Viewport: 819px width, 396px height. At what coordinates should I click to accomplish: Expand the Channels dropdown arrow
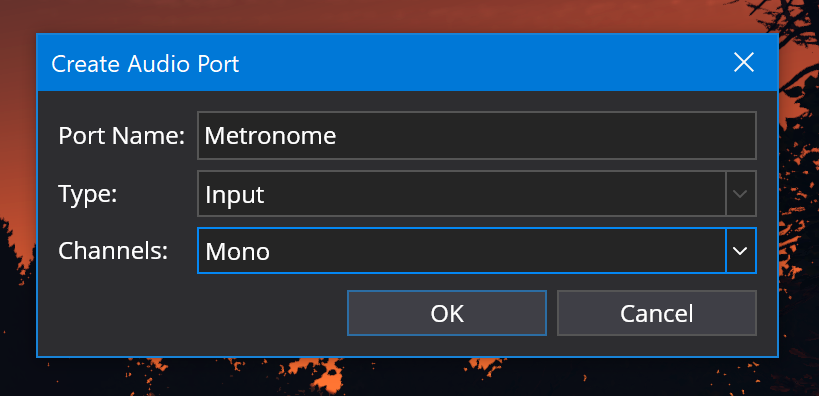tap(741, 251)
